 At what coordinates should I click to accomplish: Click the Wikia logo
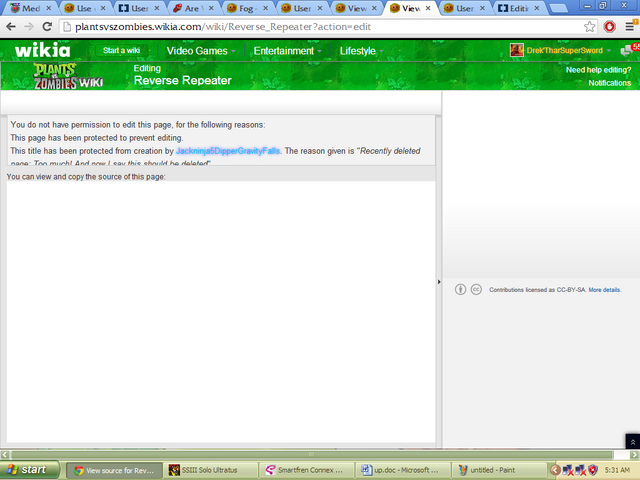[42, 50]
